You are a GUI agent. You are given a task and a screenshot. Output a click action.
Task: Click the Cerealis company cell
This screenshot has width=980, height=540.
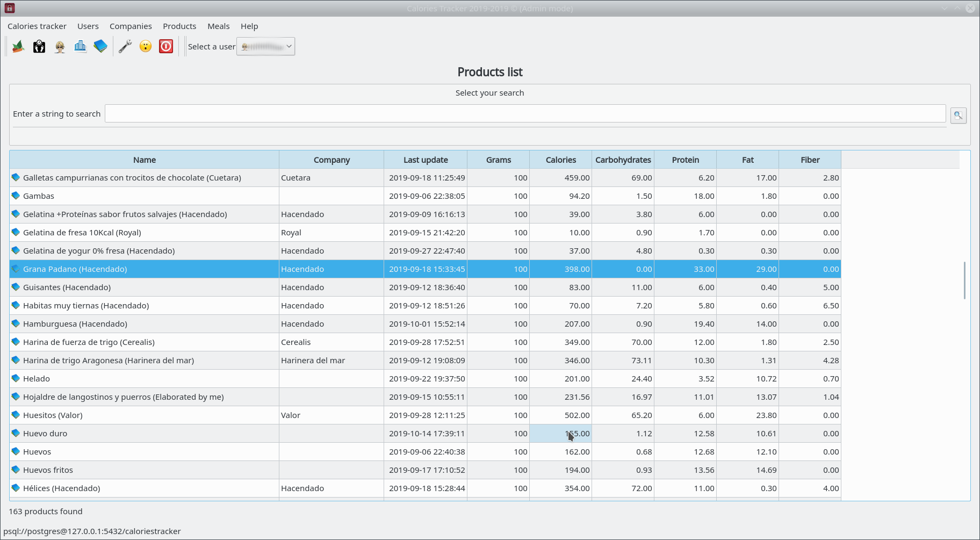(332, 342)
